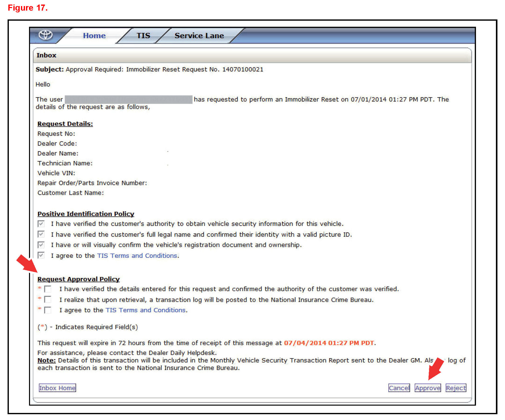Open TIS Terms link in Positive Identification Policy

137,256
